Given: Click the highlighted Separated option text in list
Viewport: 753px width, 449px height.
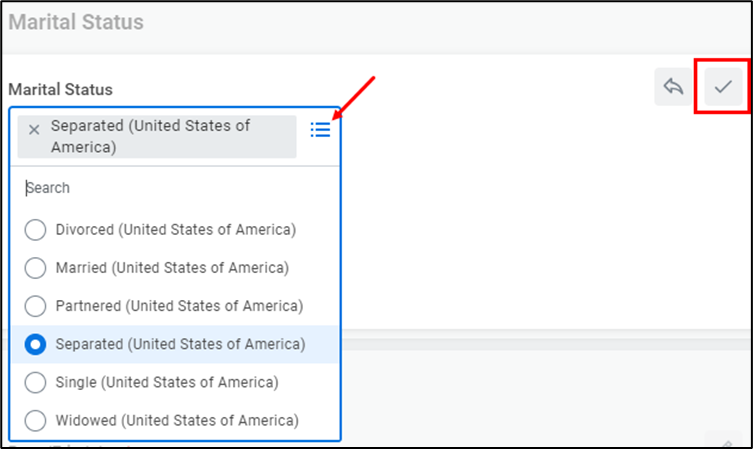Looking at the screenshot, I should [180, 344].
